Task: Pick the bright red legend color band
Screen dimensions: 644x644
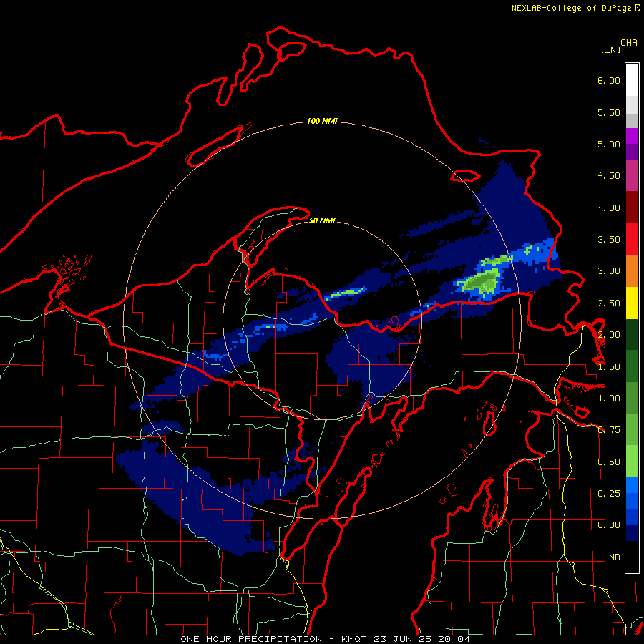Action: (x=632, y=239)
